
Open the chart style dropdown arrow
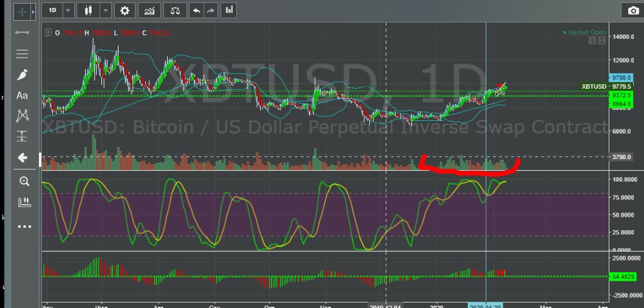point(106,11)
